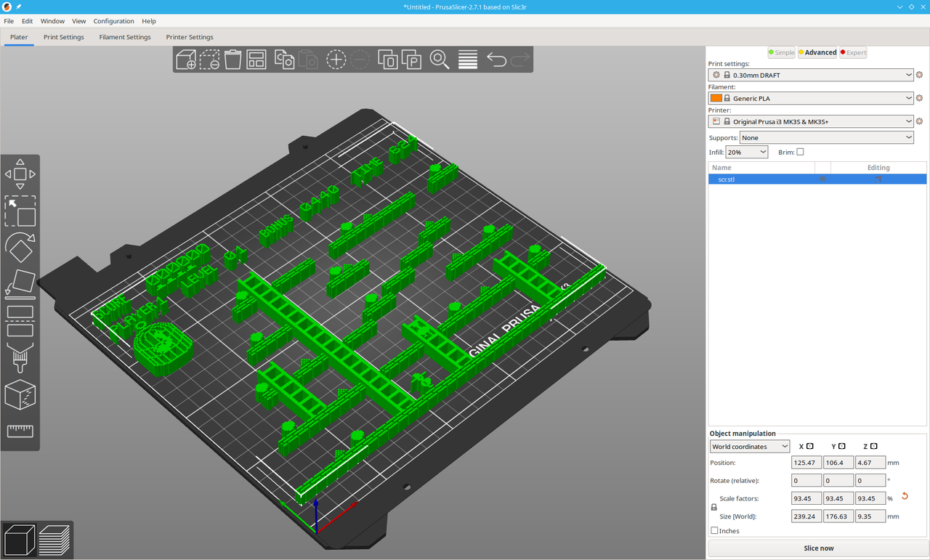
Task: Select the Scale gizmo tool
Action: click(x=20, y=211)
